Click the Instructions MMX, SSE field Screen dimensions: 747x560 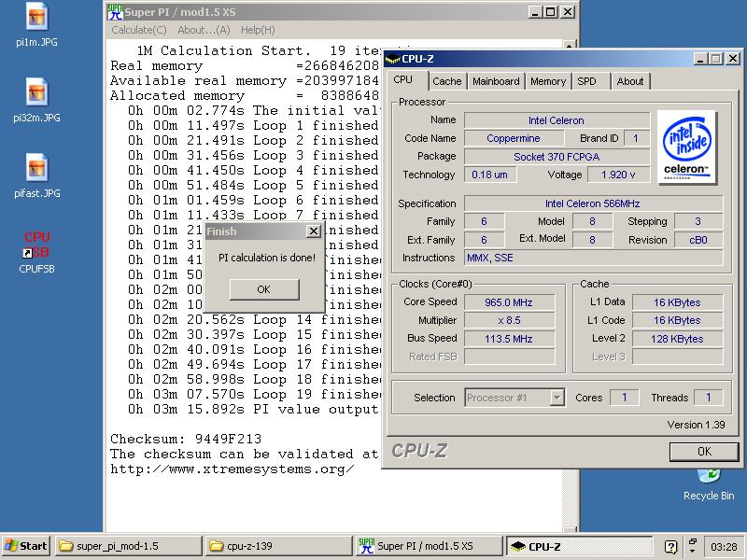point(593,259)
